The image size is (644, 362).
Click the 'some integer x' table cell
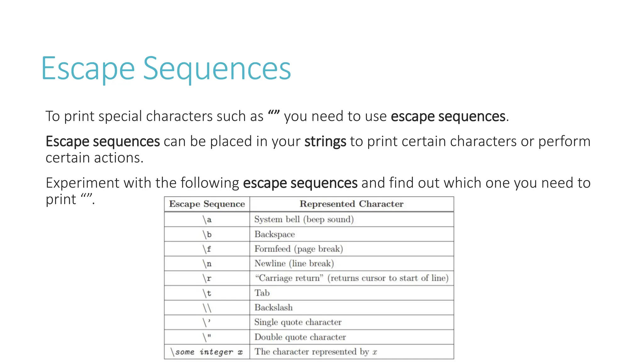207,352
